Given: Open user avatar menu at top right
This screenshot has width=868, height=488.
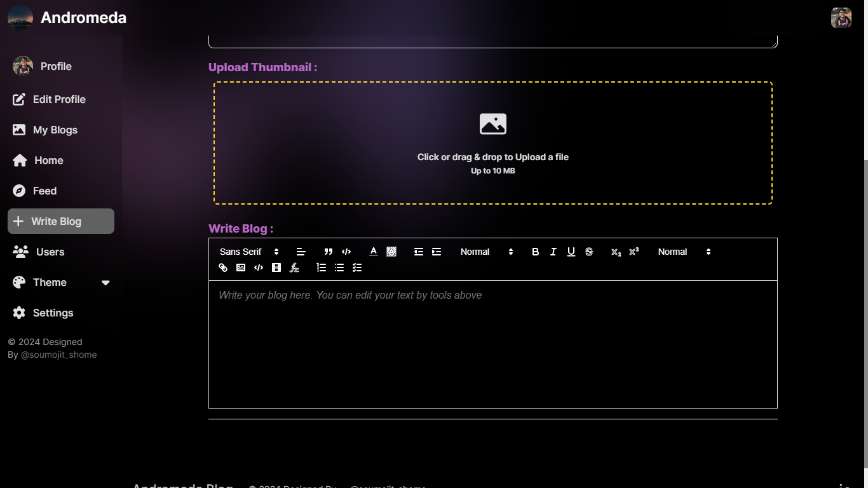Looking at the screenshot, I should point(841,18).
